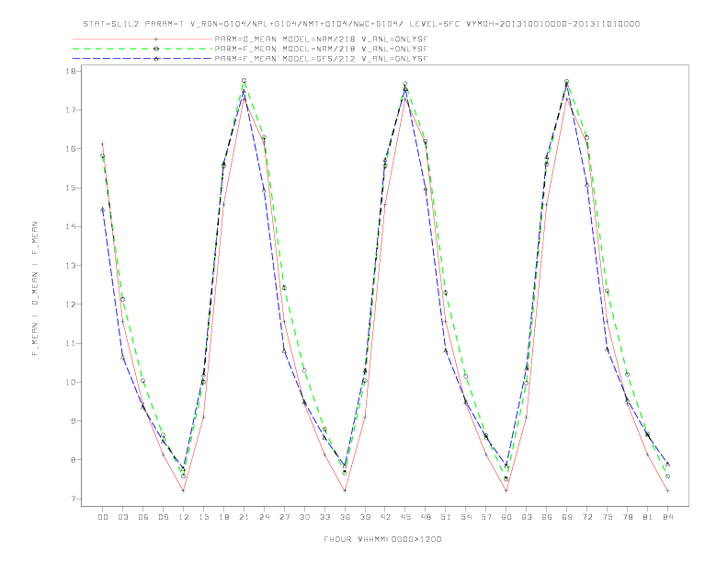
Task: Click x-axis forecast hour label 00
Action: (x=103, y=517)
